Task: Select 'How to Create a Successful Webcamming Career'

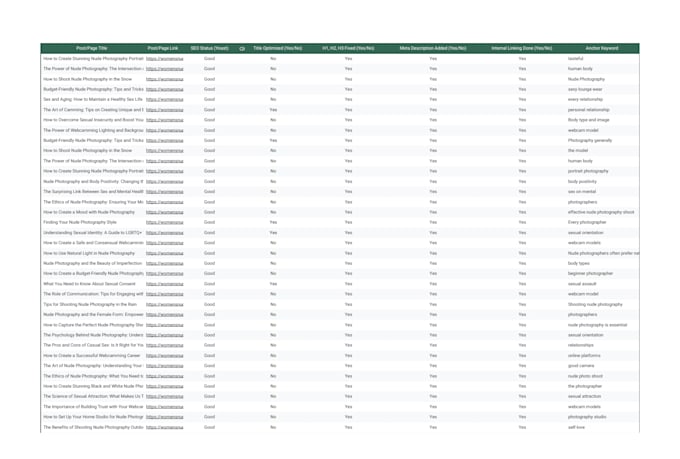Action: coord(92,356)
